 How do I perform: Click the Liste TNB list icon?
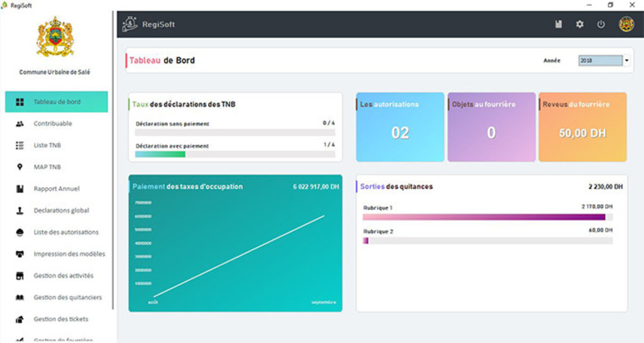click(19, 146)
